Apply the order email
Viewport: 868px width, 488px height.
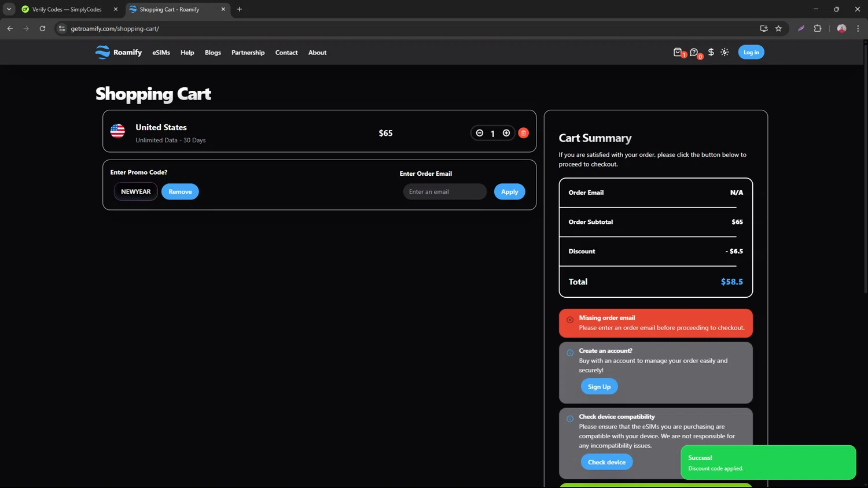coord(509,191)
